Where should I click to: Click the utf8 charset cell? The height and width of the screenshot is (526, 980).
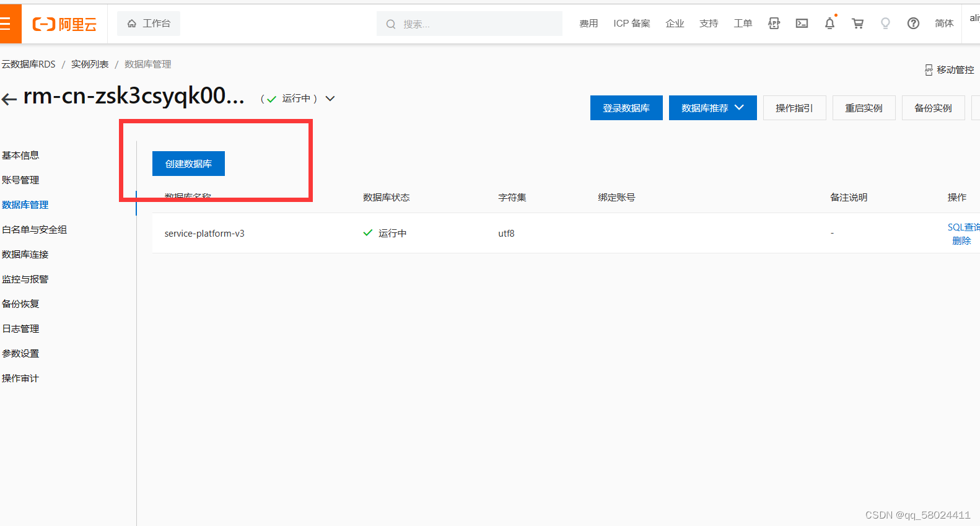coord(506,234)
